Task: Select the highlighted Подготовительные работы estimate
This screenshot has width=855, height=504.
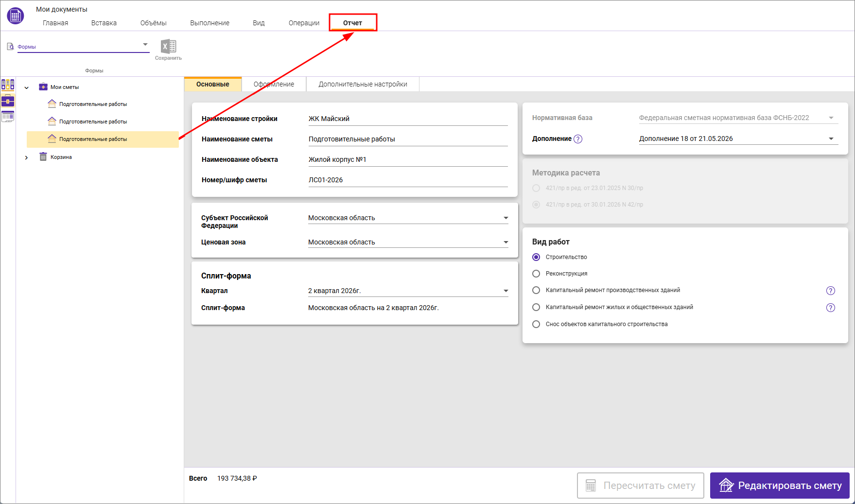Action: 103,139
